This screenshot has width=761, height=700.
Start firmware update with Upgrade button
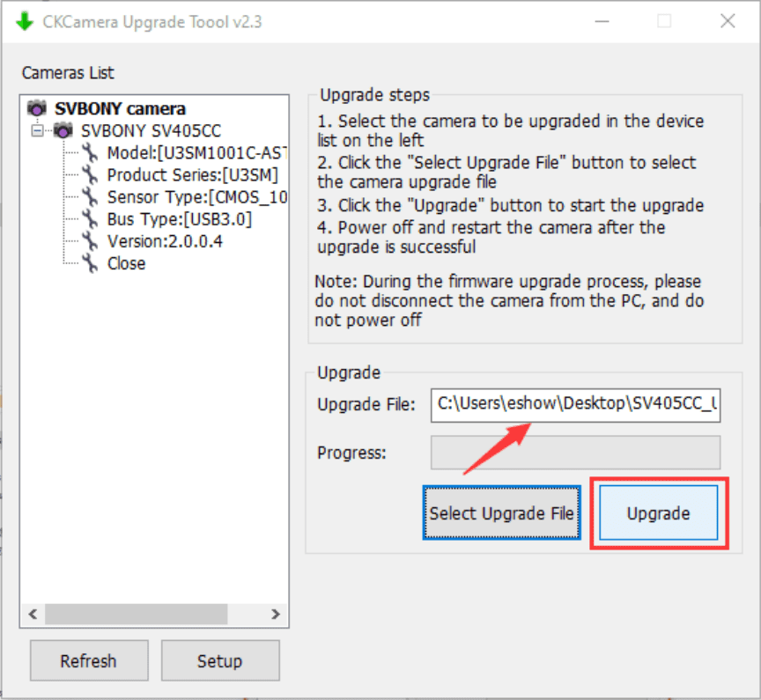658,514
